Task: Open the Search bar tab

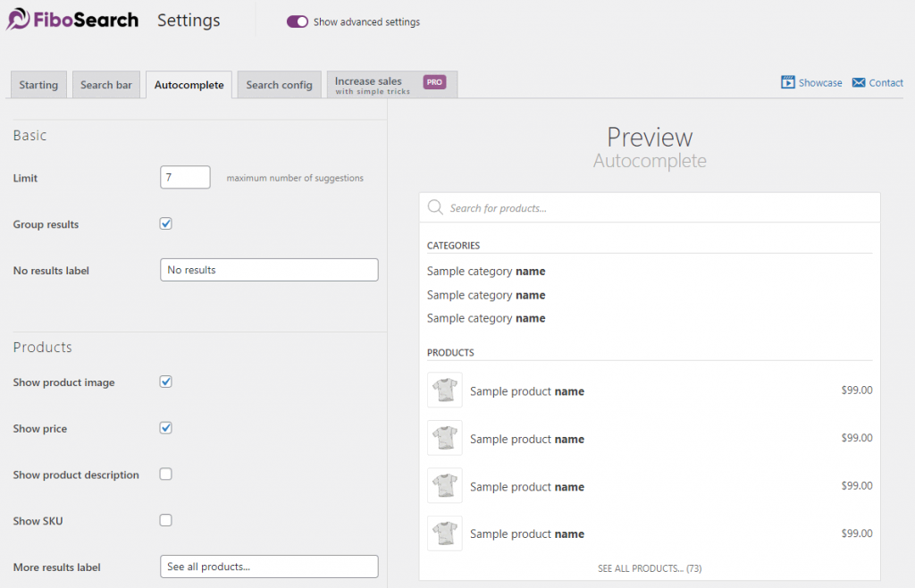Action: pyautogui.click(x=105, y=85)
